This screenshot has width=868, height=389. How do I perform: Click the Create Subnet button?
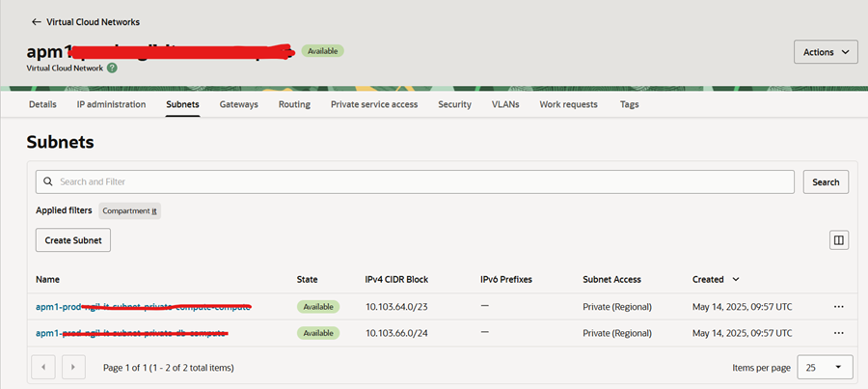coord(73,239)
